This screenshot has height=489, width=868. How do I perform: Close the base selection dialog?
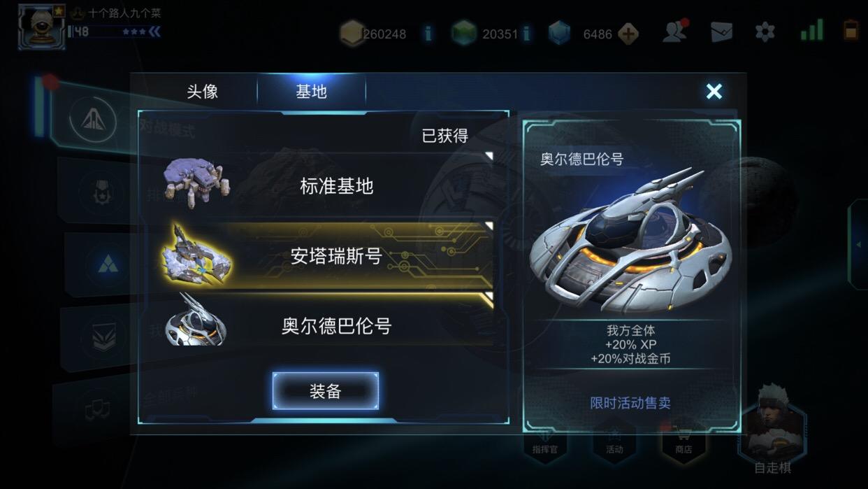tap(714, 92)
